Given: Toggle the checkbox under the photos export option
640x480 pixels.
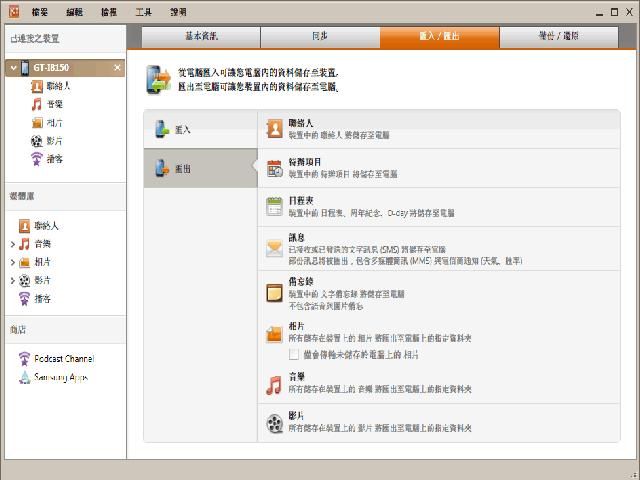Looking at the screenshot, I should coord(294,354).
